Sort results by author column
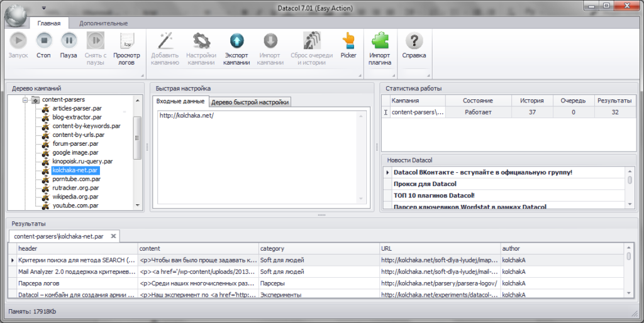Image resolution: width=644 pixels, height=323 pixels. (562, 248)
